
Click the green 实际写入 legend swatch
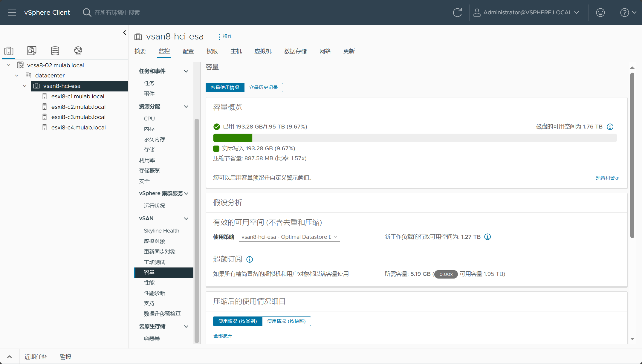[216, 149]
